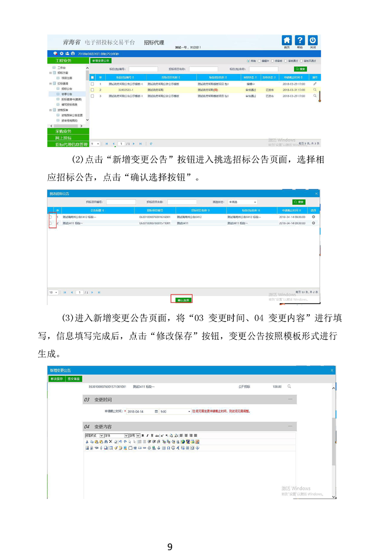This screenshot has height=555, width=392.
Task: Click the magnifier icon next to 100.00
Action: pyautogui.click(x=289, y=386)
